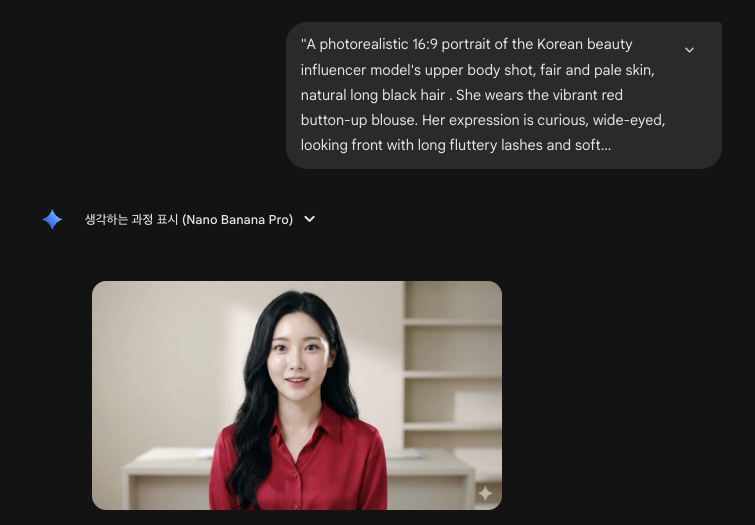
Task: Click the sparkle watermark on the image
Action: click(x=485, y=493)
